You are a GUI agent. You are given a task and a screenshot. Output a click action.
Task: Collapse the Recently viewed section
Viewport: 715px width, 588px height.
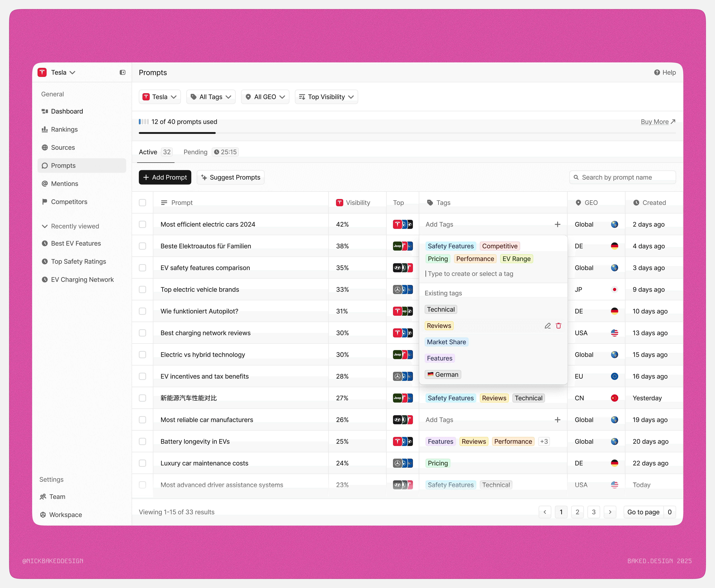[45, 226]
